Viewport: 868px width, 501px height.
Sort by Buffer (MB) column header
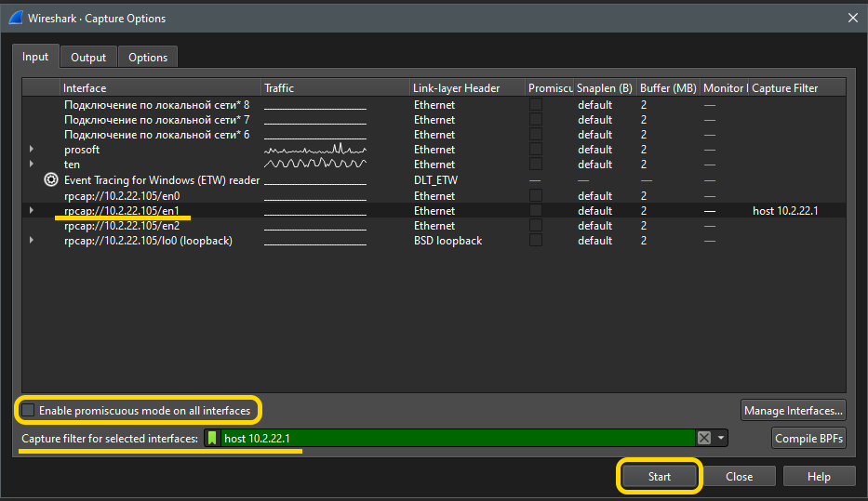click(668, 88)
